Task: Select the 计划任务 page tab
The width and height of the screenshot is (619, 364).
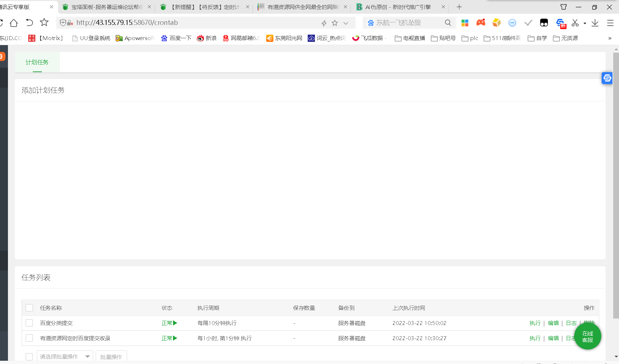Action: [37, 62]
